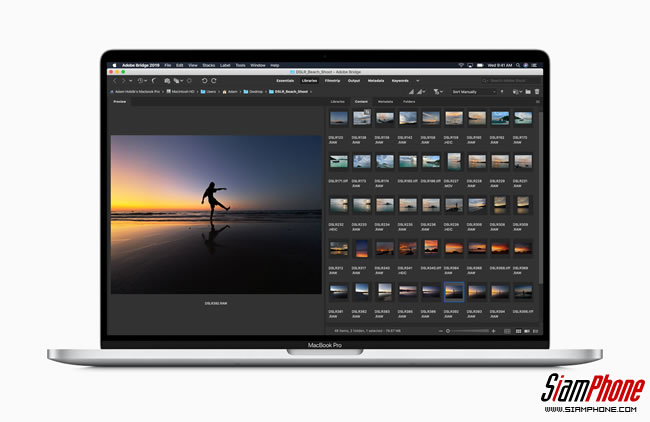Create a new folder
The image size is (650, 422).
coord(528,92)
